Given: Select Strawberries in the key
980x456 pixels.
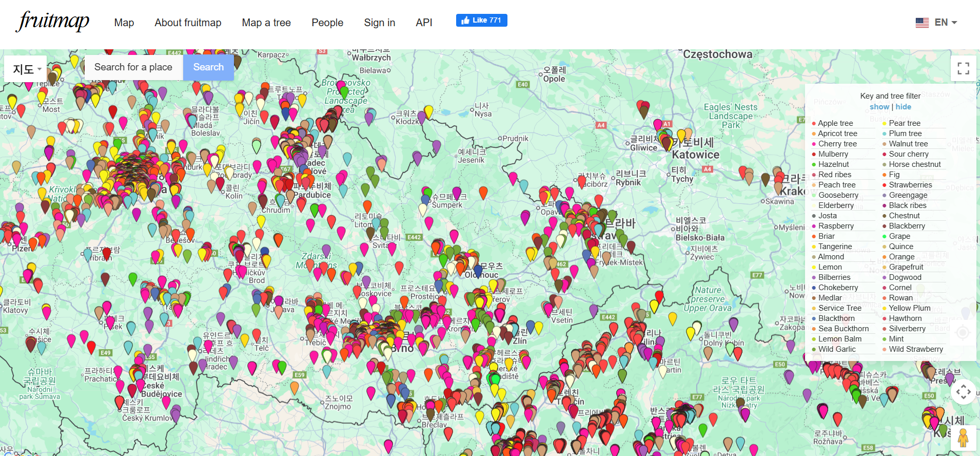Looking at the screenshot, I should click(910, 185).
